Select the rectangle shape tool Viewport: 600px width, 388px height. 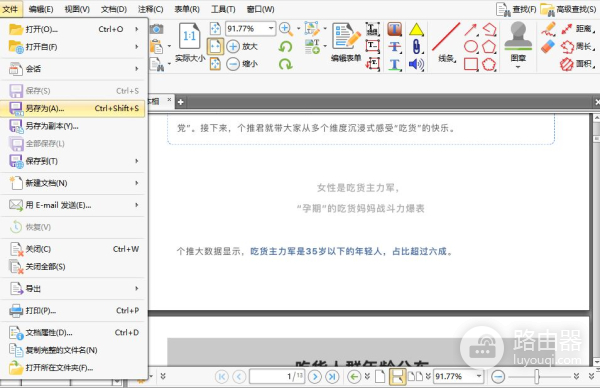471,64
